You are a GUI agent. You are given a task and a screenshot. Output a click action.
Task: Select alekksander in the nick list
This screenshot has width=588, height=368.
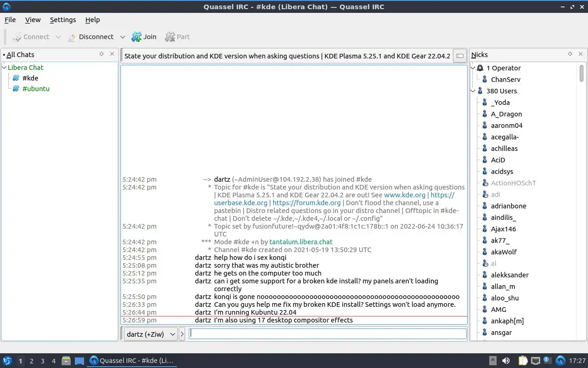tap(509, 275)
